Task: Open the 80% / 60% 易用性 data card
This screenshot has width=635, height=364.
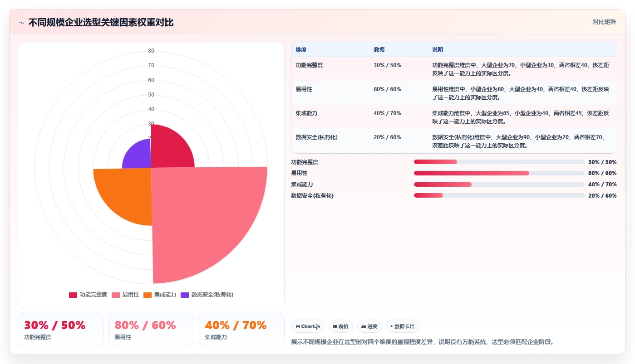Action: 151,330
